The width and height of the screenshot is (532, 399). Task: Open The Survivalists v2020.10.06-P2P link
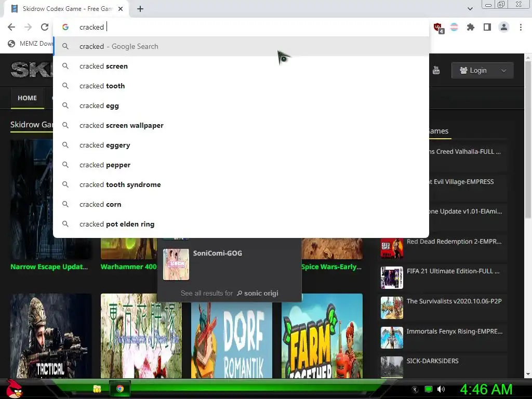(x=454, y=301)
